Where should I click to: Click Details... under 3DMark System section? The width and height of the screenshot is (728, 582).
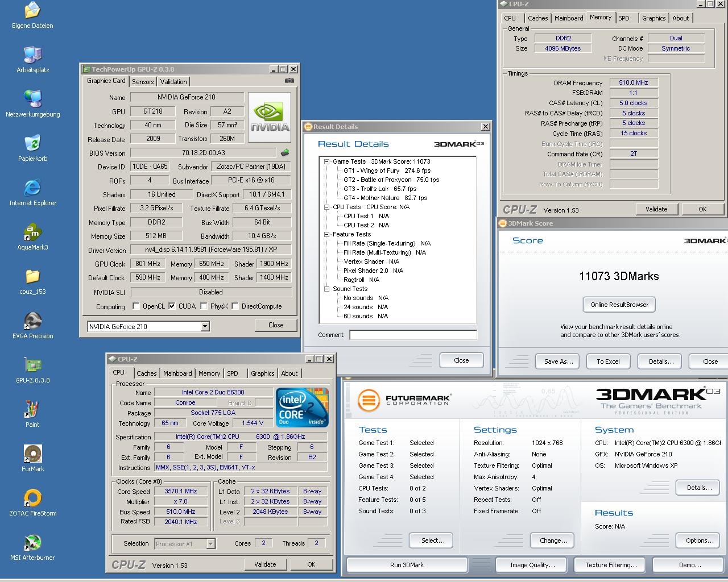[x=699, y=488]
